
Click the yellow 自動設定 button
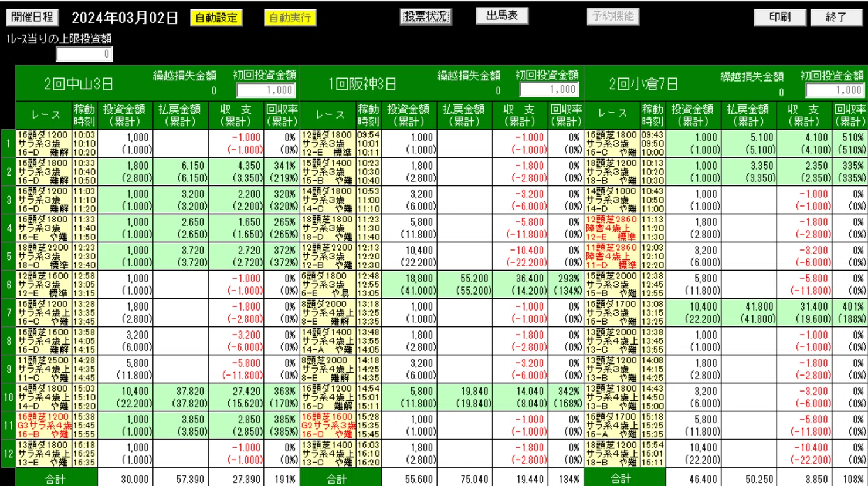[216, 18]
